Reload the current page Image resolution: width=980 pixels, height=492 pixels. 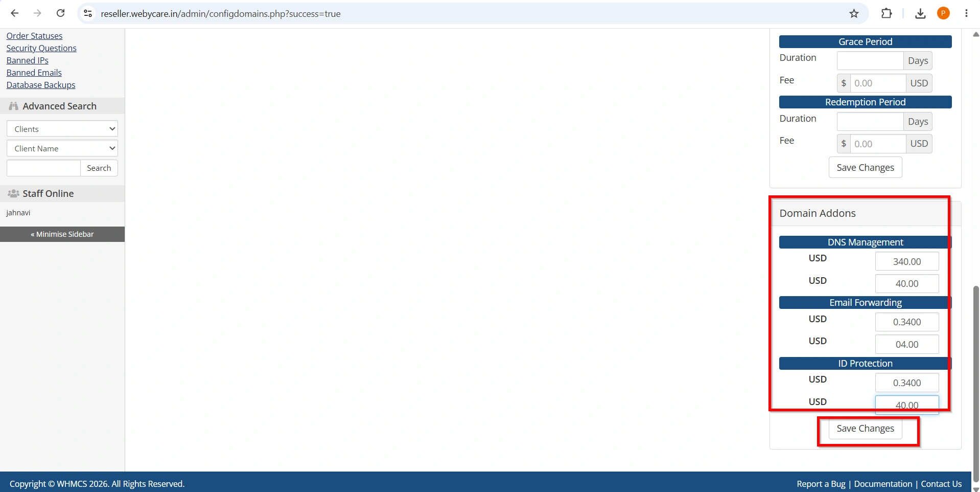[x=60, y=13]
